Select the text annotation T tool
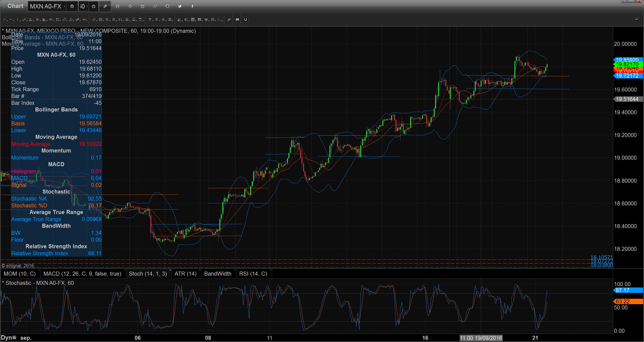The width and height of the screenshot is (644, 342). click(x=150, y=20)
